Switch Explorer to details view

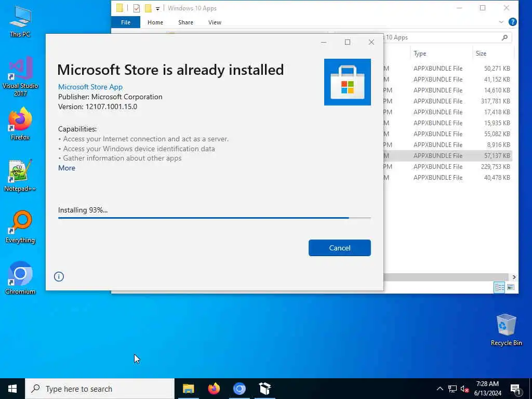coord(499,287)
